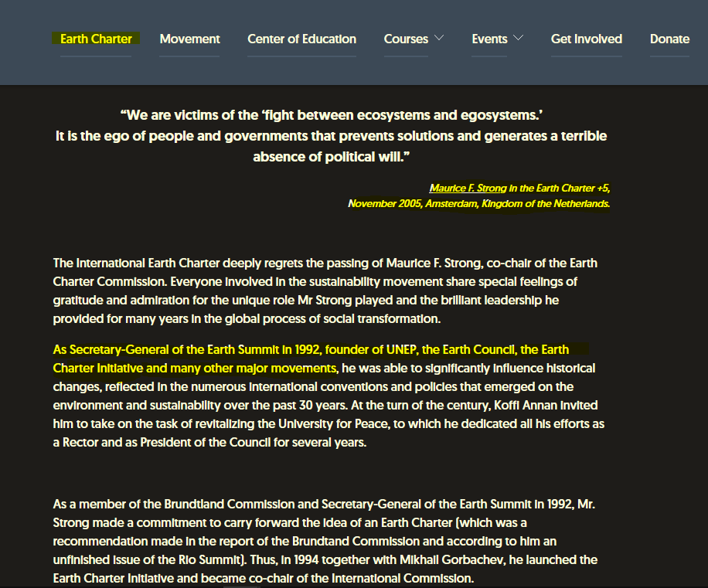Viewport: 708px width, 588px height.
Task: Click the line starting "him to take on the task"
Action: tap(328, 423)
